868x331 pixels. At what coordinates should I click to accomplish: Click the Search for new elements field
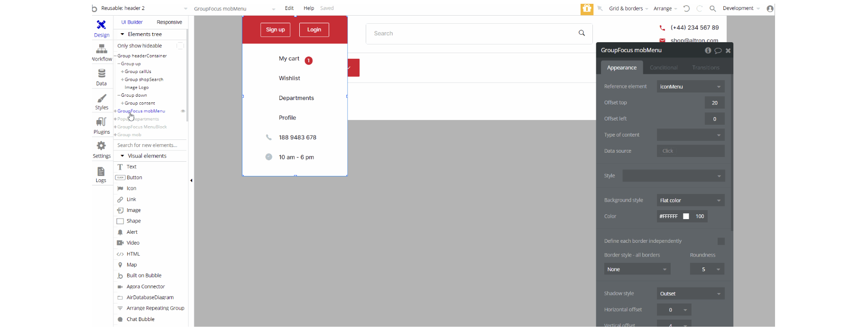click(150, 145)
